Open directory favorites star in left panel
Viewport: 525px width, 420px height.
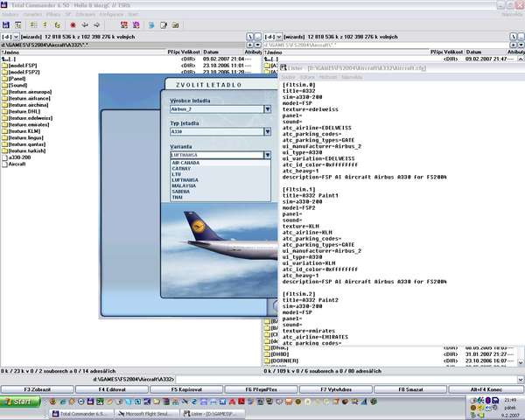250,45
